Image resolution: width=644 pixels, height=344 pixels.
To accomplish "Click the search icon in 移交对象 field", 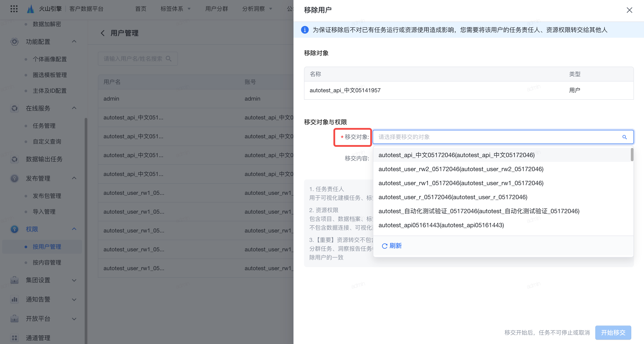I will [x=624, y=137].
